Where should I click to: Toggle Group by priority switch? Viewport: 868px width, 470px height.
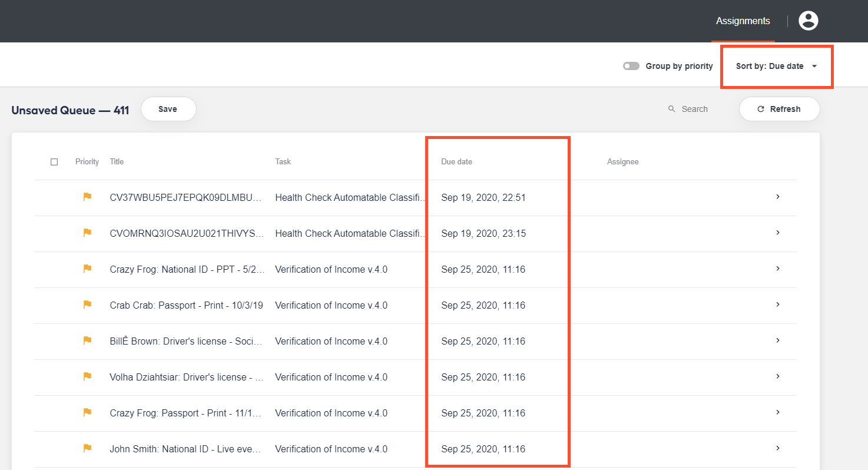(631, 66)
